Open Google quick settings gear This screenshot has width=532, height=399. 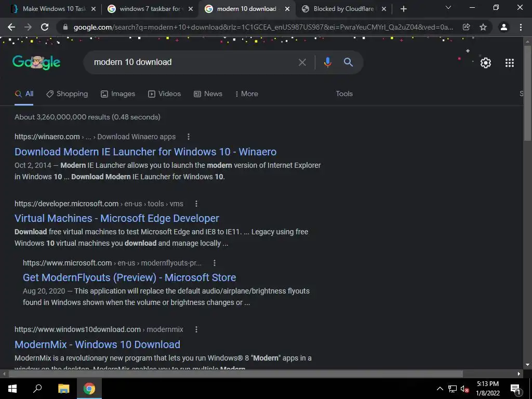[486, 63]
